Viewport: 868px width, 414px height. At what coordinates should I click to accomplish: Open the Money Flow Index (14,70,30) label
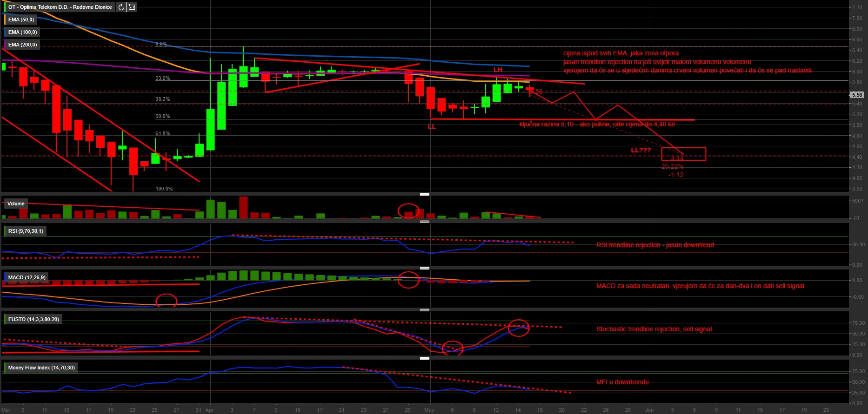tap(41, 368)
